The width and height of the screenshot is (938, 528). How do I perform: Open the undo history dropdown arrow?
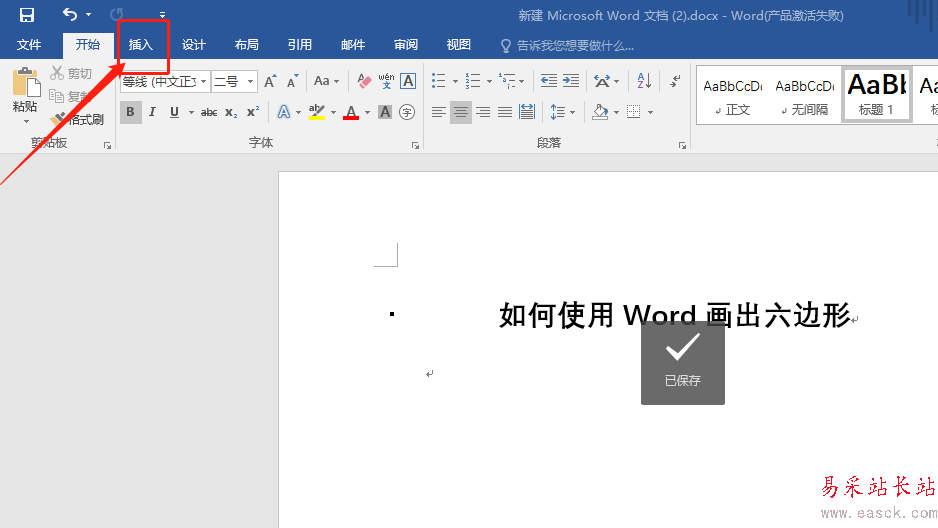click(89, 14)
